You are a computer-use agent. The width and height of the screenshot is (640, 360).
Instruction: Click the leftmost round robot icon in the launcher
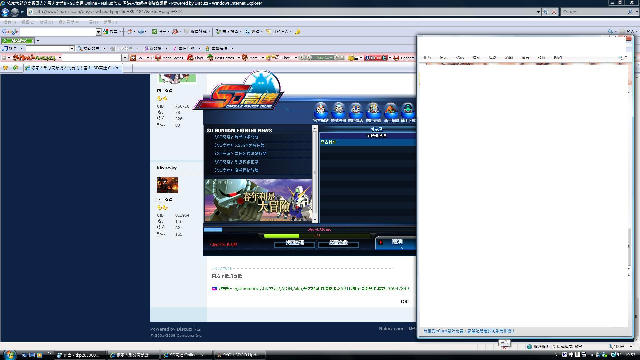click(x=320, y=111)
